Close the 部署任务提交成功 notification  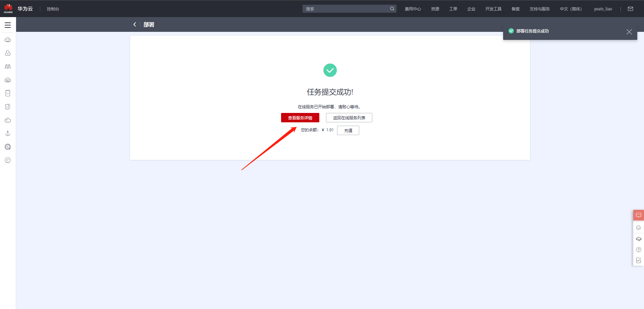pyautogui.click(x=629, y=32)
